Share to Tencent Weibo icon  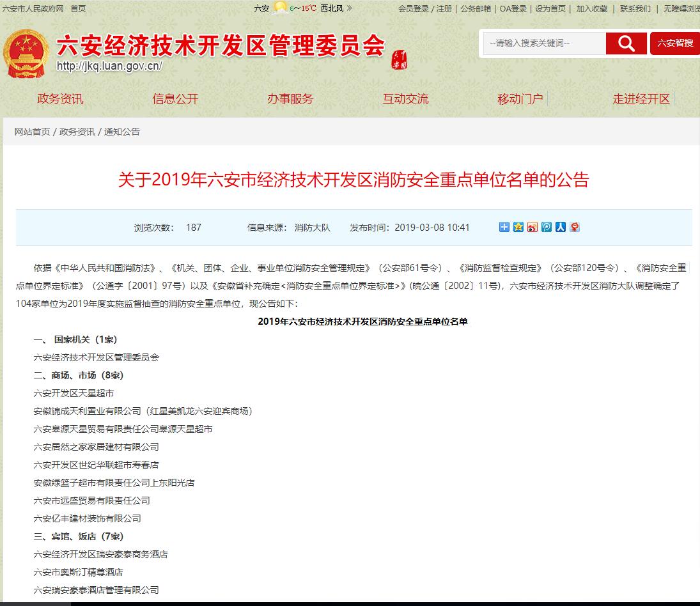[547, 227]
